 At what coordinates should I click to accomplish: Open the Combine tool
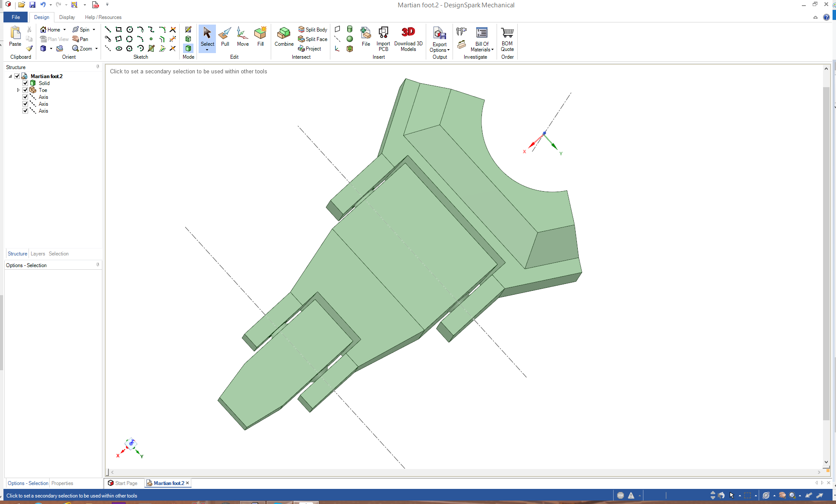point(284,37)
